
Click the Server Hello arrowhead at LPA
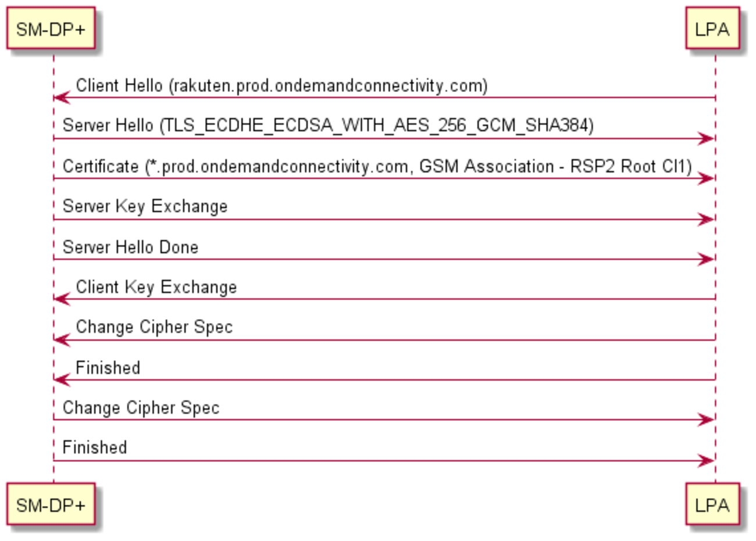pos(707,139)
